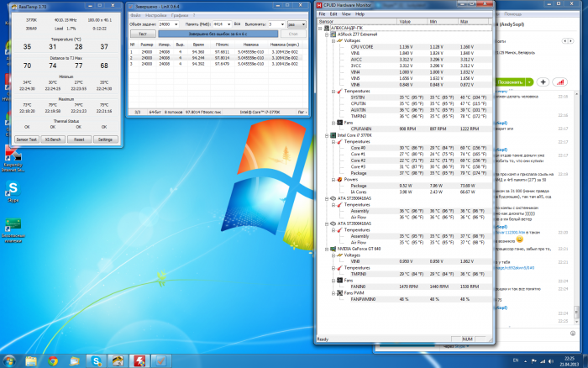
Task: Switch to Hardware Monitor red taskbar icon
Action: coord(139,361)
